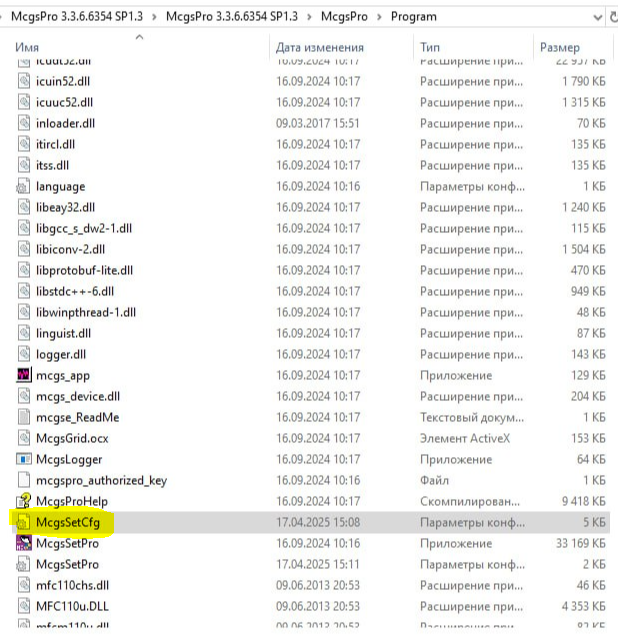Image resolution: width=618 pixels, height=637 pixels.
Task: Expand the chevron after second McgsPro 3.3.6.6354 SP1.3
Action: point(310,17)
